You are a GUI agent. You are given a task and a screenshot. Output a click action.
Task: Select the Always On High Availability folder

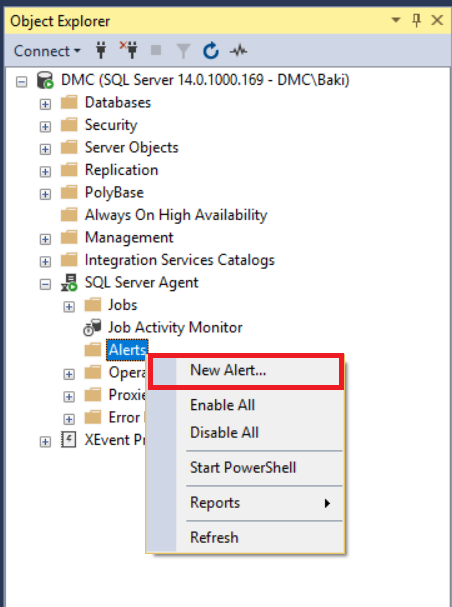click(x=176, y=215)
